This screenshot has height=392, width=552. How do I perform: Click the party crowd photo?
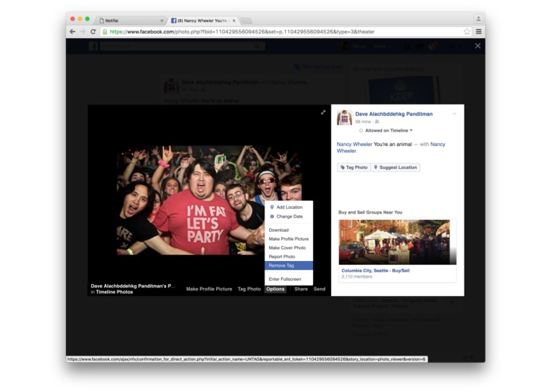[209, 200]
